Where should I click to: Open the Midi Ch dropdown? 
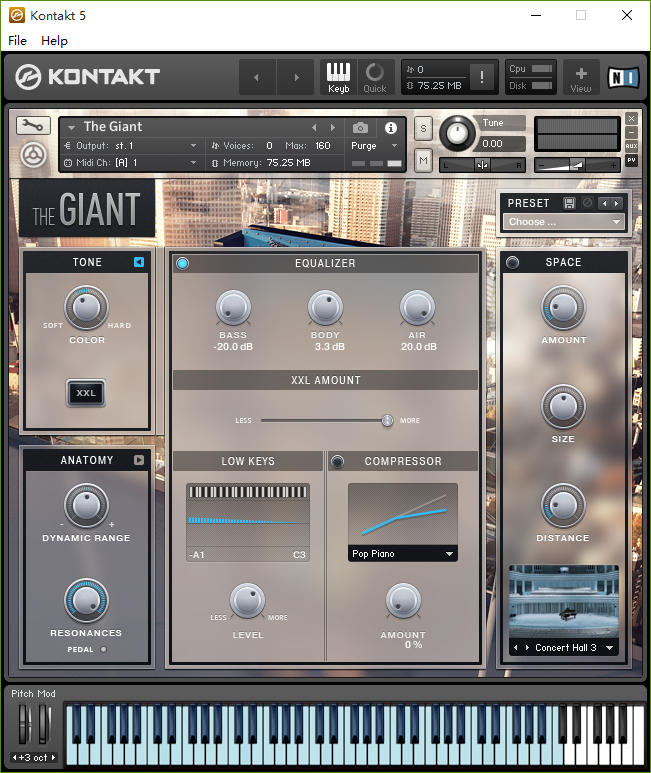[x=131, y=163]
